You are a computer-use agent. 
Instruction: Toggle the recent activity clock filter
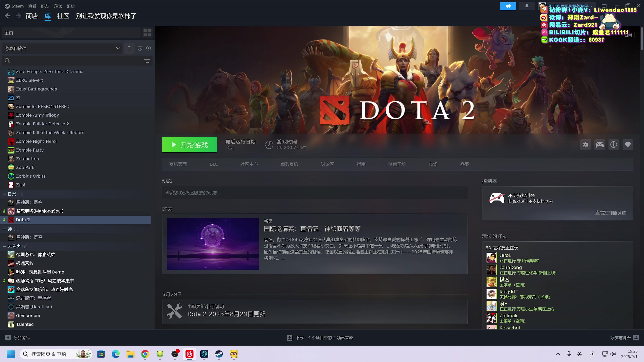pyautogui.click(x=140, y=48)
